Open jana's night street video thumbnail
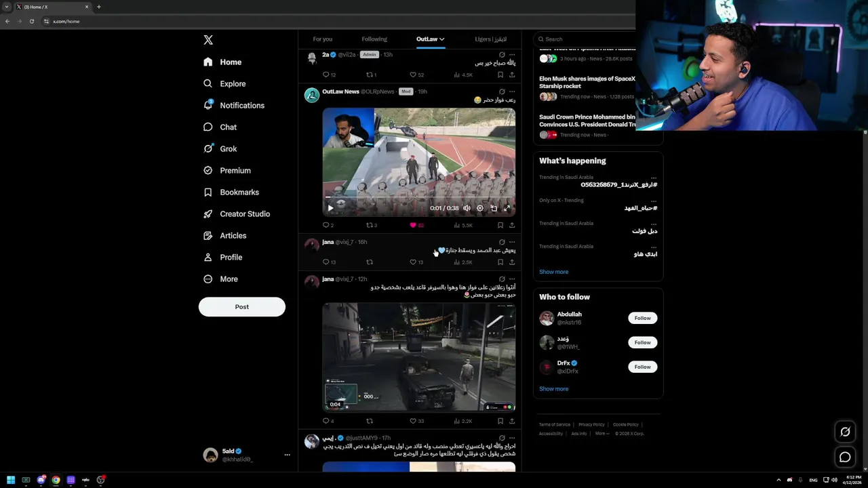The image size is (868, 488). (418, 357)
